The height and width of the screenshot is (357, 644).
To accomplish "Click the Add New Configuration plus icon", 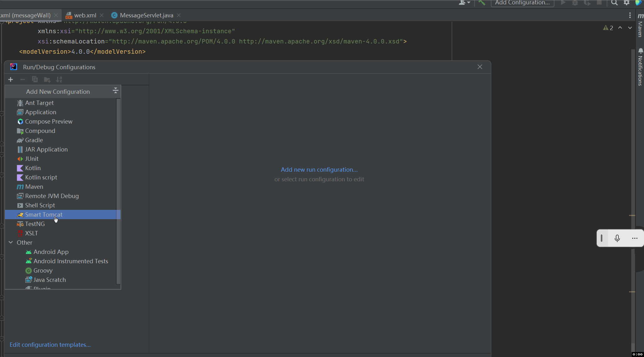I will [11, 80].
